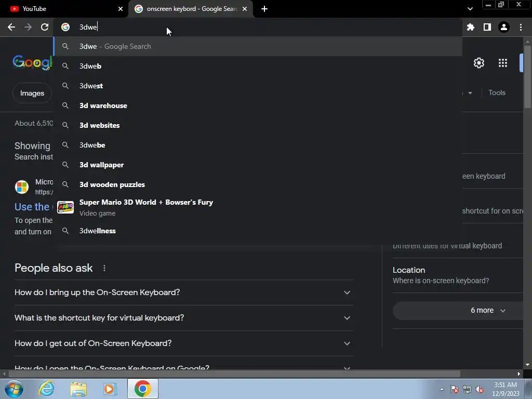The height and width of the screenshot is (399, 532).
Task: Click 'Where is on-screen keyboard?' Location item
Action: tap(441, 281)
